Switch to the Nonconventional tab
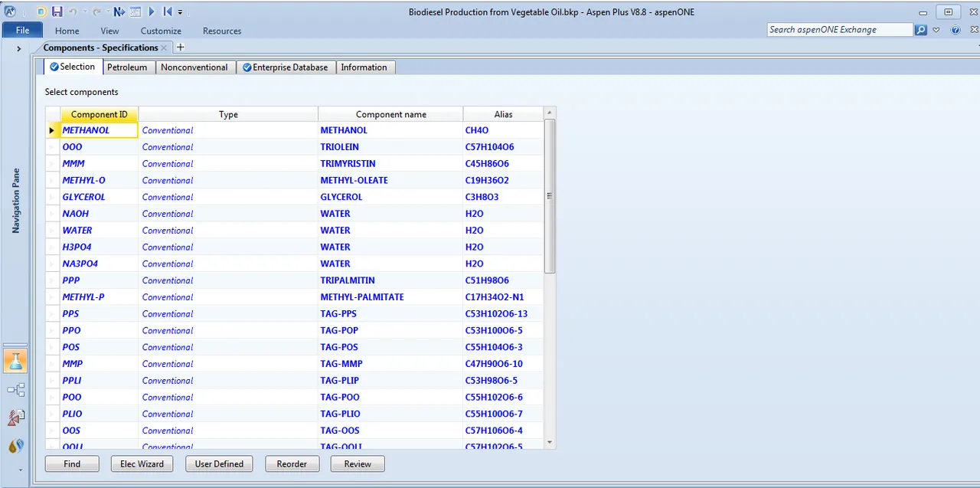Screen dimensions: 980x488 tap(194, 67)
